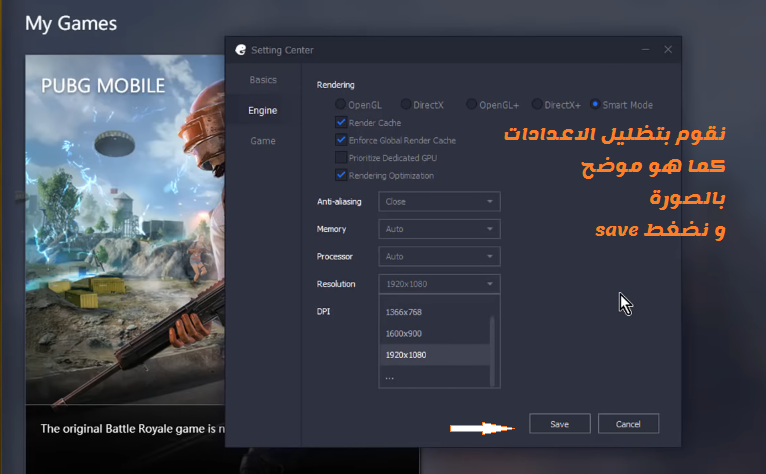Viewport: 766px width, 474px height.
Task: Select the '...' custom resolution entry
Action: (434, 376)
